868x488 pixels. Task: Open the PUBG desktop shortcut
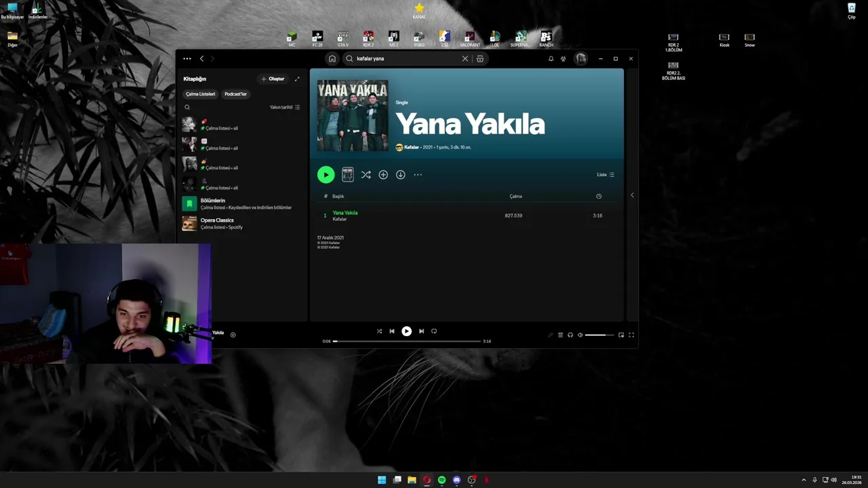coord(419,39)
